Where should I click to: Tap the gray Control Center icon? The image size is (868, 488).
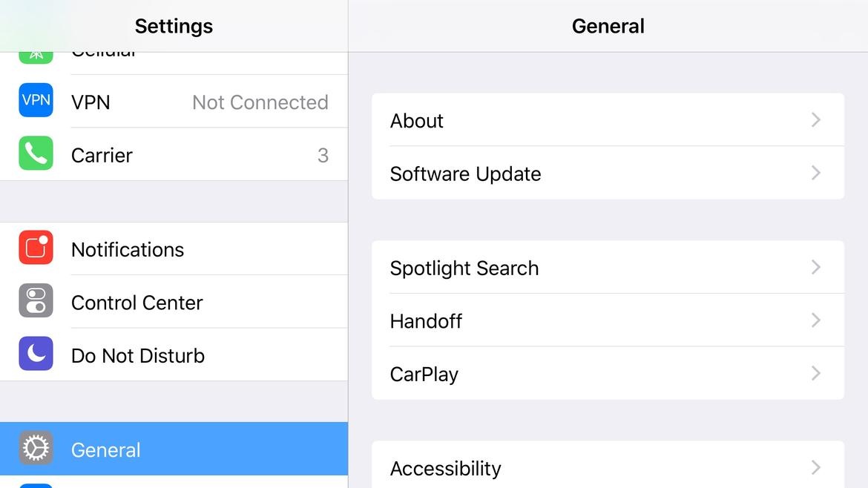(36, 301)
